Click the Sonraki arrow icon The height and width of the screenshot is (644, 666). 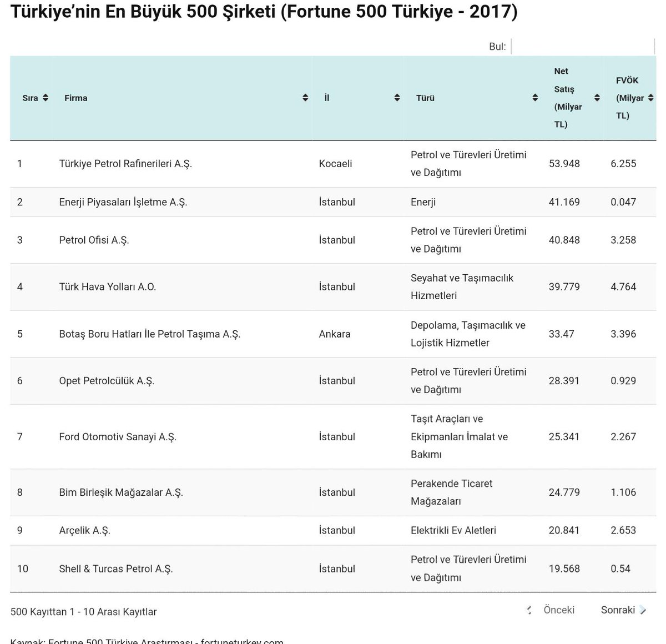click(x=643, y=610)
